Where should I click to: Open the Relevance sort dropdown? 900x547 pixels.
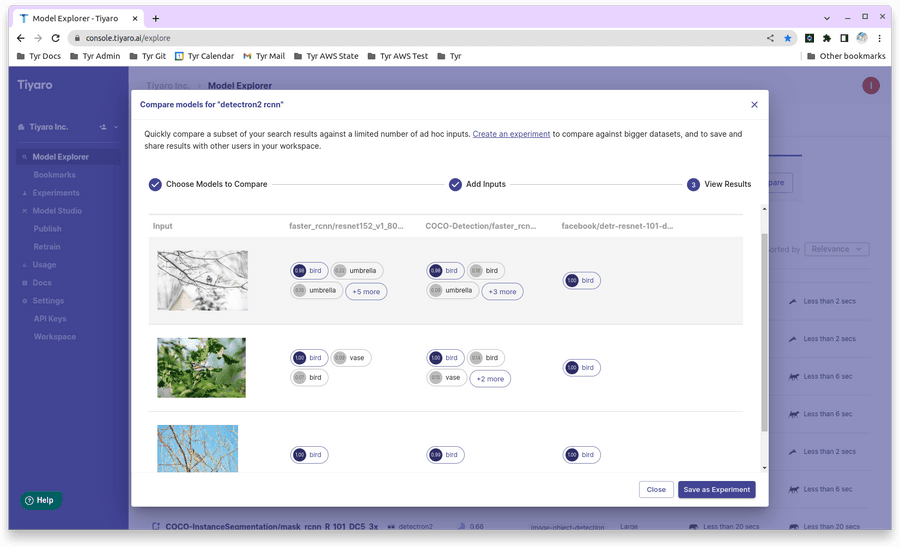coord(836,249)
